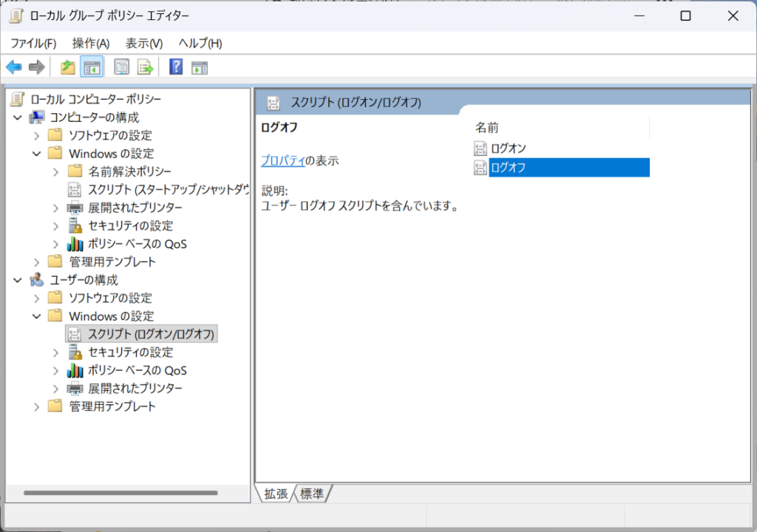Click the Export list toolbar icon
Viewport: 757px width, 532px height.
(145, 67)
